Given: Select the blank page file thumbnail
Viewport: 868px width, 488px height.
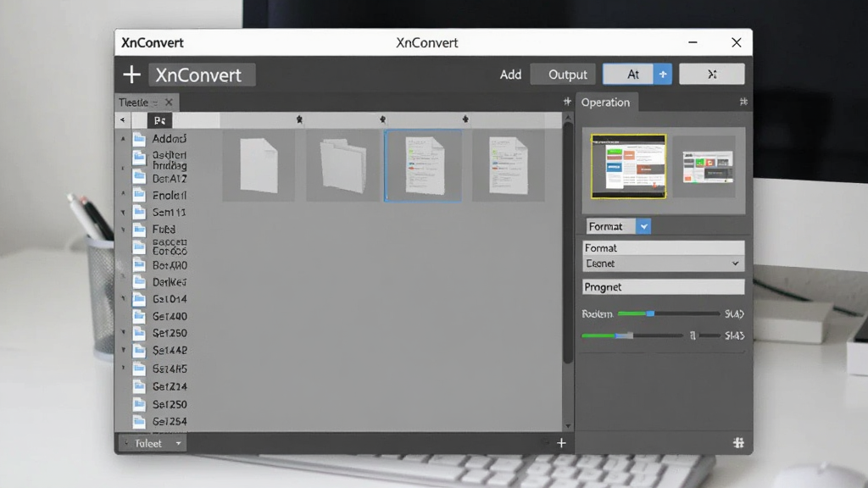Looking at the screenshot, I should [259, 165].
